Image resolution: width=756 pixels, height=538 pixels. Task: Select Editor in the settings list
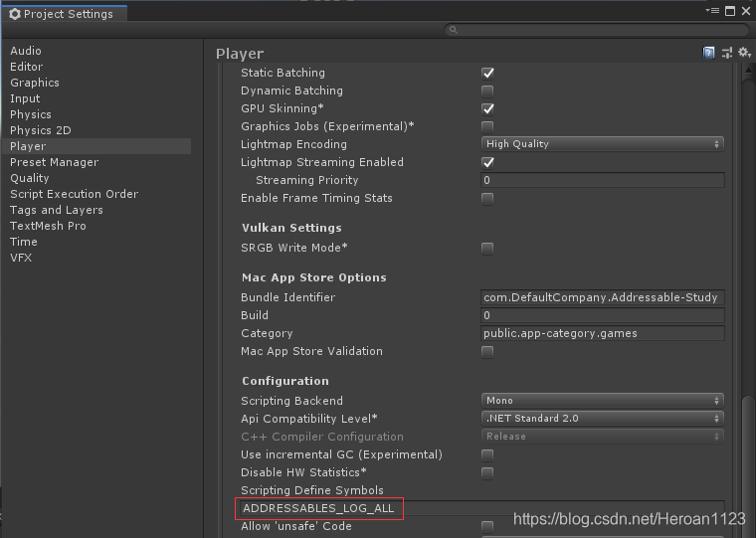[x=27, y=67]
